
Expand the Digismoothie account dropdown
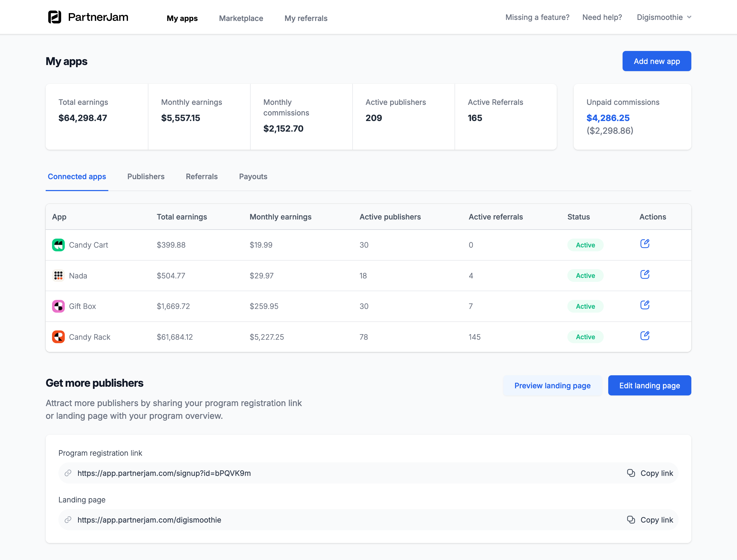pos(664,17)
